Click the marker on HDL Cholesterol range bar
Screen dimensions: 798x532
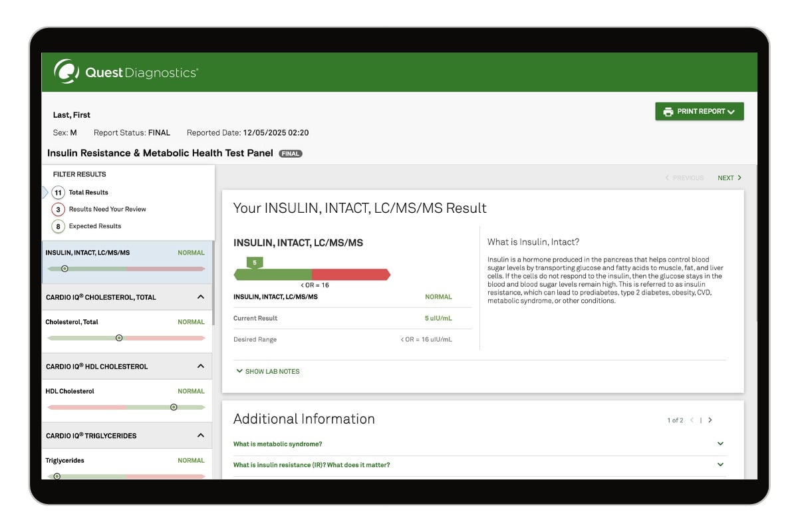tap(174, 407)
